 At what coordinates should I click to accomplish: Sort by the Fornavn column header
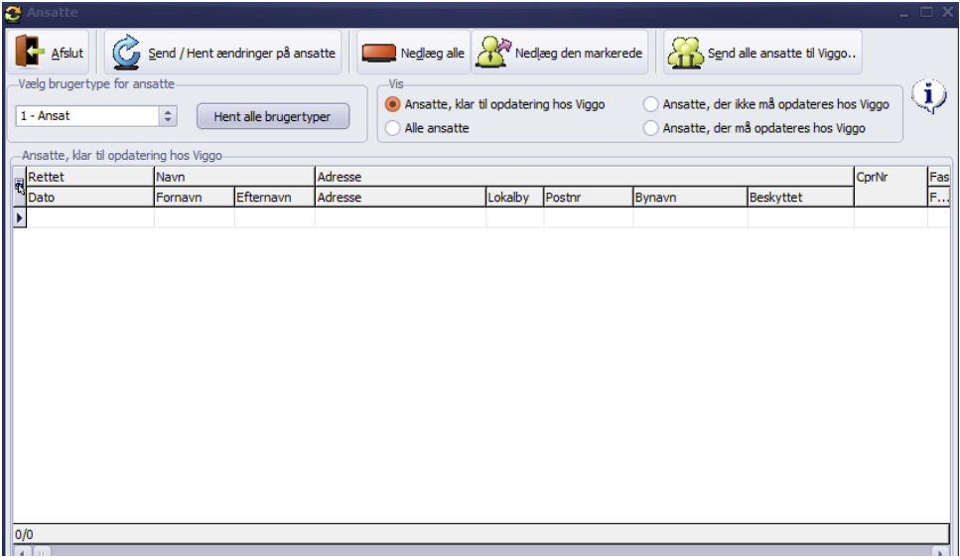point(194,197)
